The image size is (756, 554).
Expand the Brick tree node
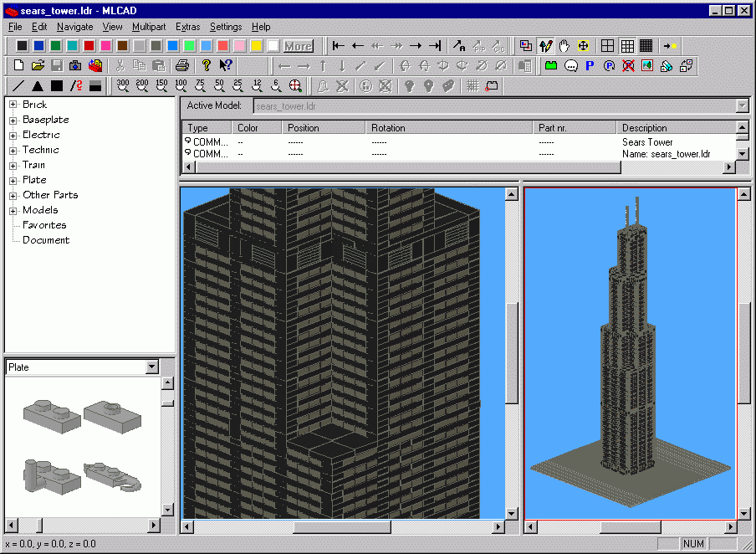pyautogui.click(x=13, y=105)
